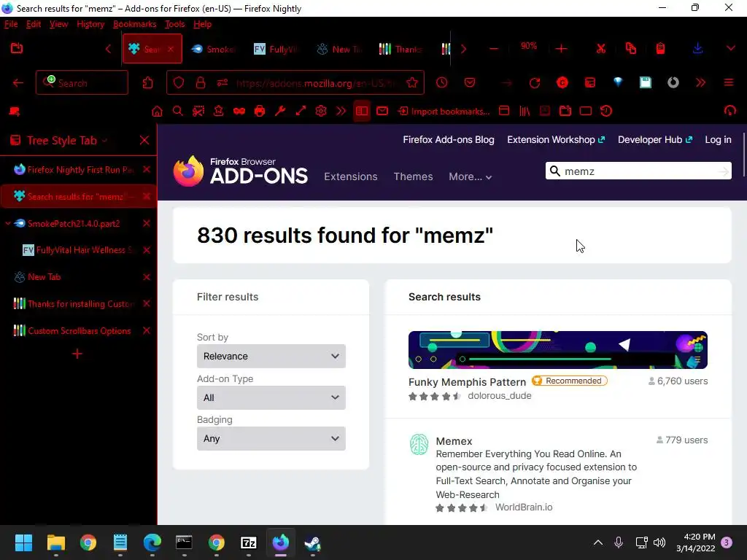
Task: Open downloads arrow icon
Action: coord(697,49)
